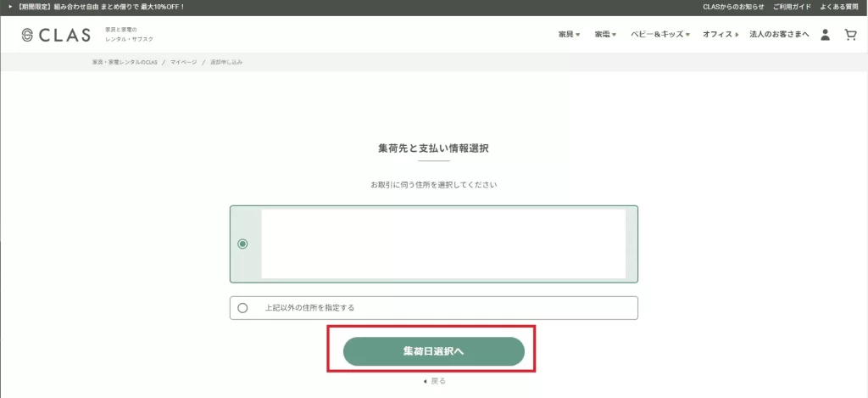
Task: Select the saved address radio button
Action: pos(242,244)
